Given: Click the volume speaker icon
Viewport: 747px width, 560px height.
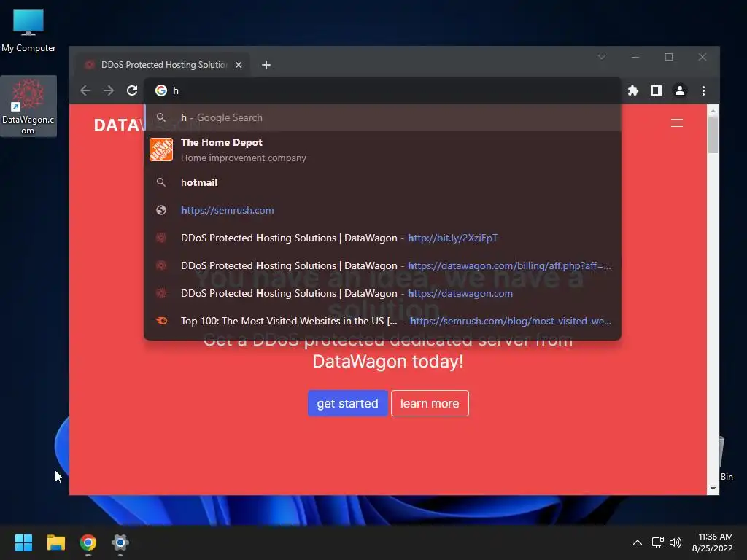Looking at the screenshot, I should [676, 542].
